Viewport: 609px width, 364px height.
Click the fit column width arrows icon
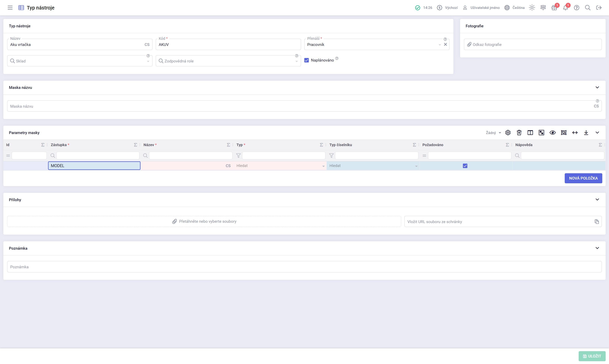tap(575, 133)
